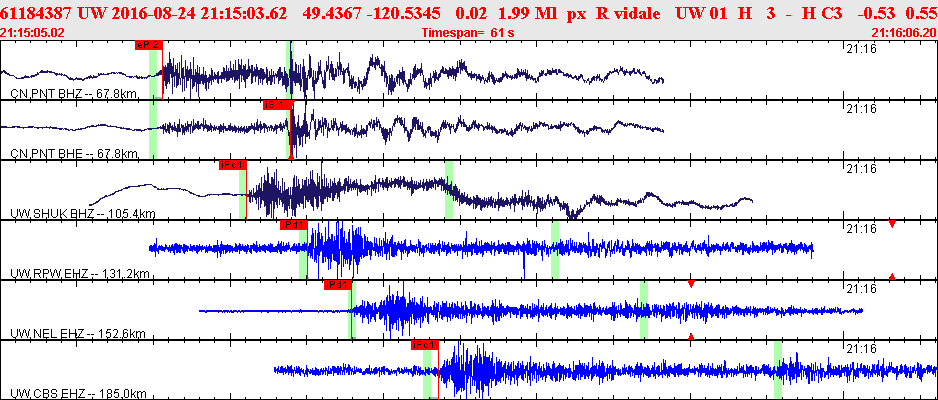Click the green S window on the RPW EHZ trace
This screenshot has height=400, width=938.
click(555, 249)
